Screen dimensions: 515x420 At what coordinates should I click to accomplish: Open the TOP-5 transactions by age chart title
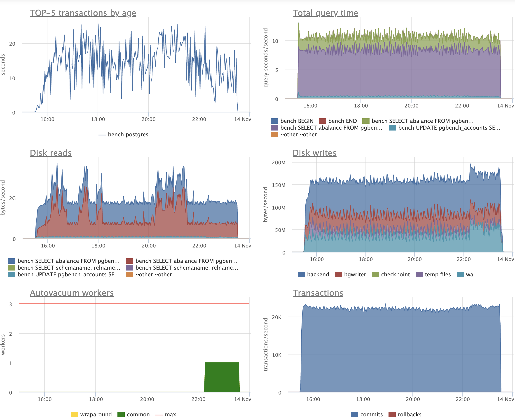(83, 13)
